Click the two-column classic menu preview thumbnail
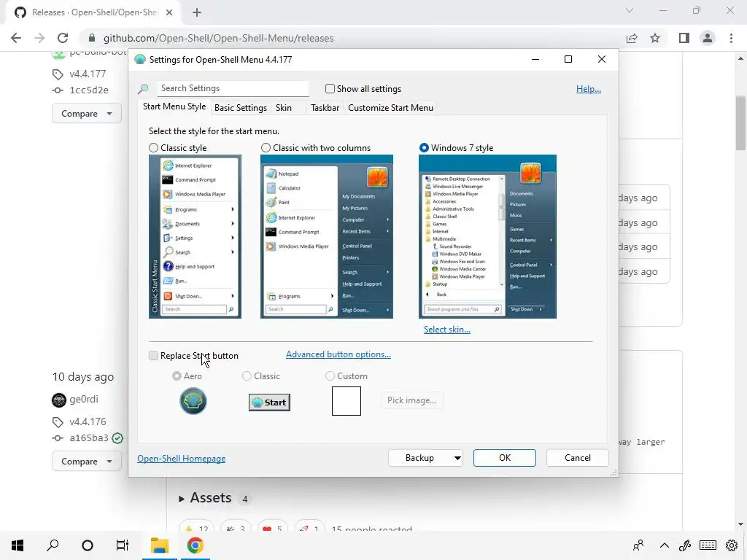The height and width of the screenshot is (560, 747). pos(327,237)
